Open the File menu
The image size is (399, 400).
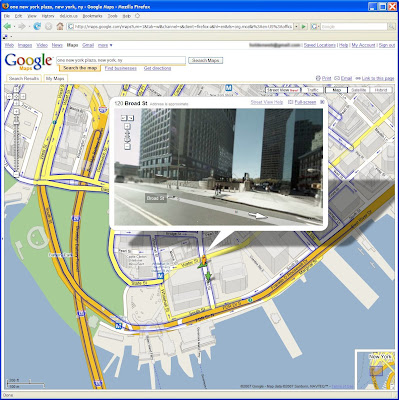(7, 16)
